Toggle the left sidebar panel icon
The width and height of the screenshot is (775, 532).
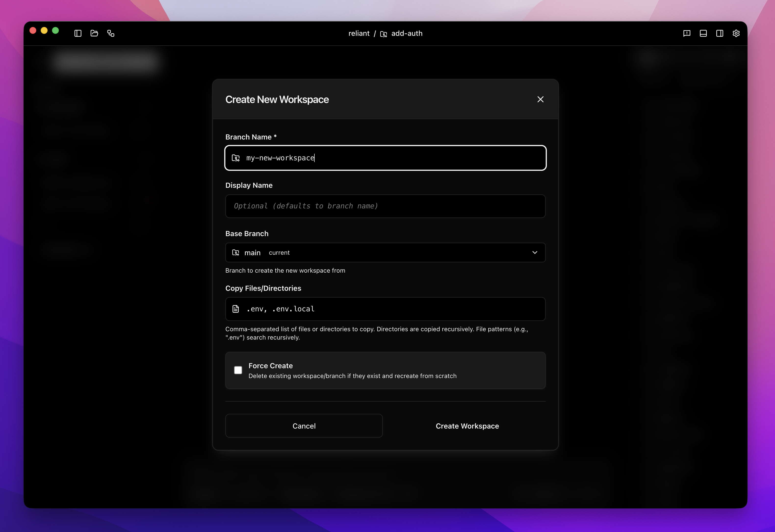78,33
